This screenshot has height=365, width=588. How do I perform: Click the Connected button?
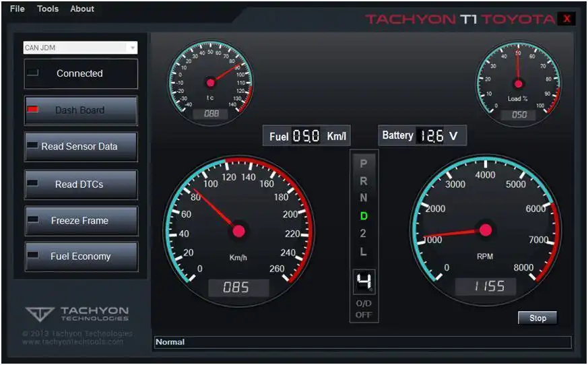(x=81, y=73)
